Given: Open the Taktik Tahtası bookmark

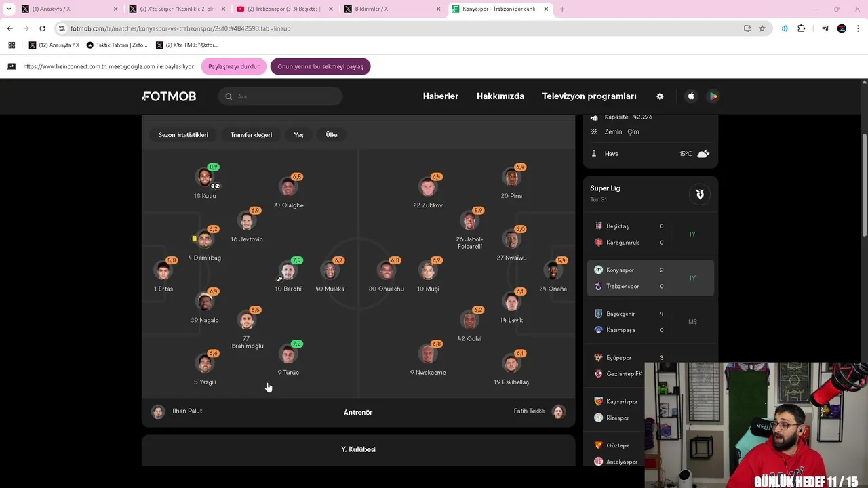Looking at the screenshot, I should [117, 45].
